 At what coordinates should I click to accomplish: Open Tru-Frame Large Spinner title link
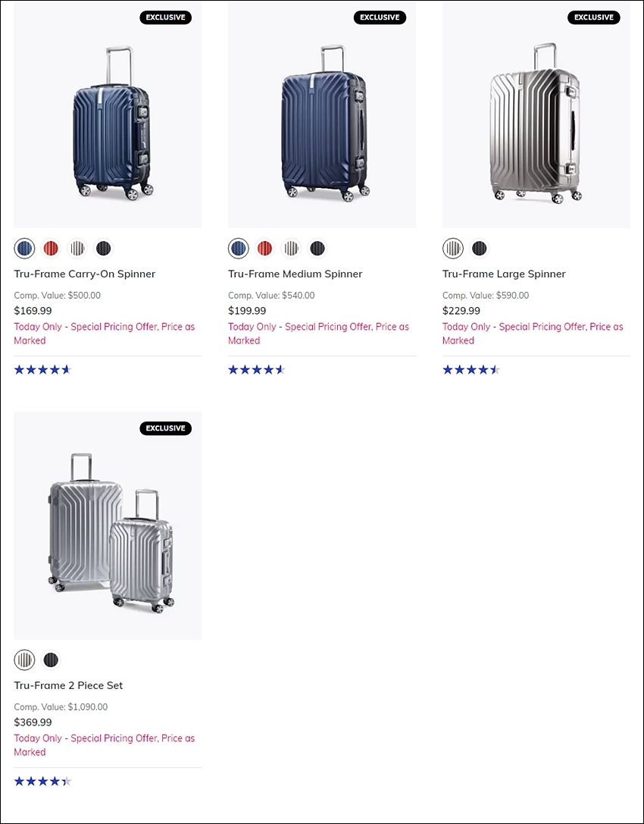click(x=504, y=274)
